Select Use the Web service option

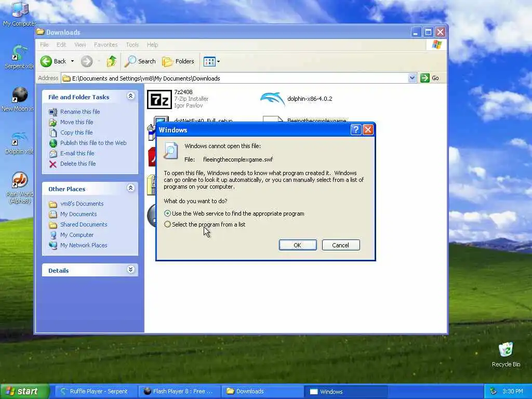tap(234, 214)
